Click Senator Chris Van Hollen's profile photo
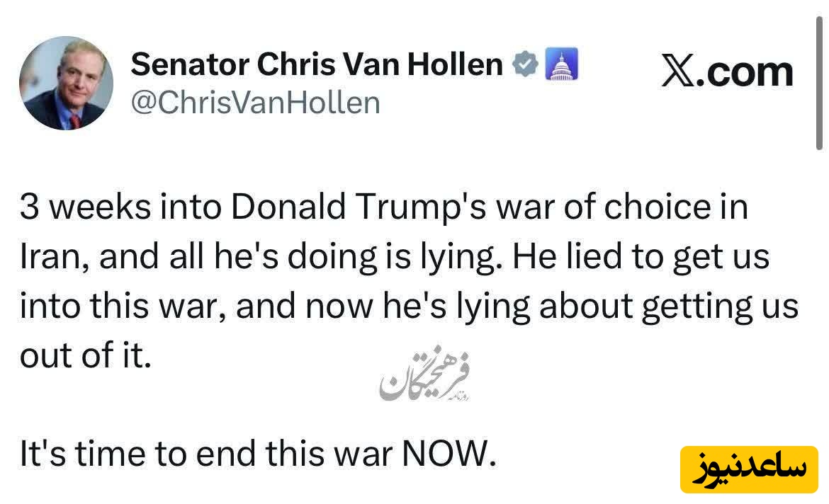Image resolution: width=829 pixels, height=504 pixels. tap(66, 83)
